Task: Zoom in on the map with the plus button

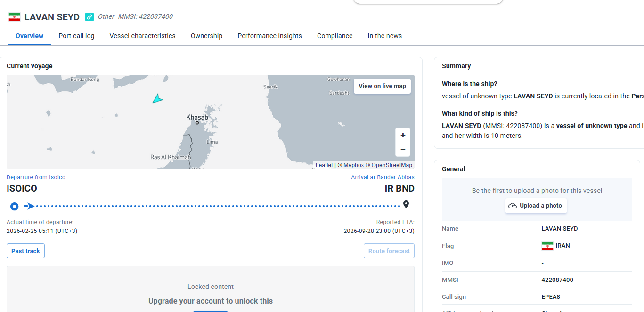Action: click(x=403, y=136)
